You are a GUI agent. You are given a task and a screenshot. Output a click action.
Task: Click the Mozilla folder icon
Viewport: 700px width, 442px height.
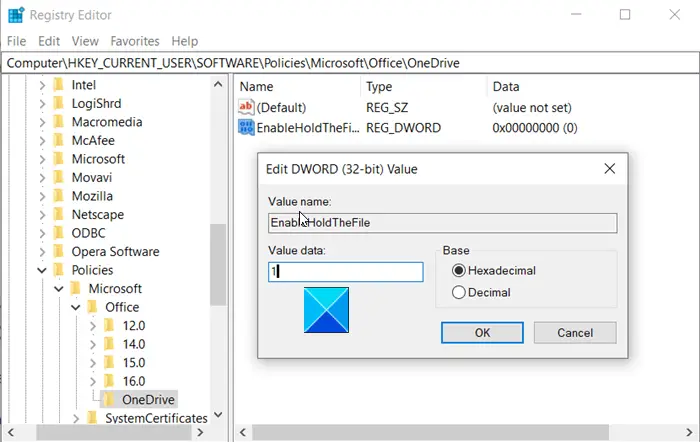(x=58, y=196)
